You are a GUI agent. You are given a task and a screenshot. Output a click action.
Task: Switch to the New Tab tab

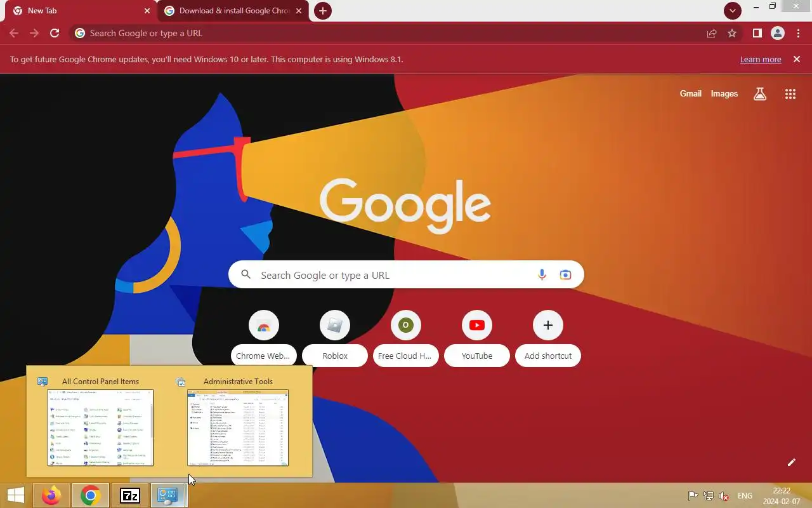click(79, 11)
